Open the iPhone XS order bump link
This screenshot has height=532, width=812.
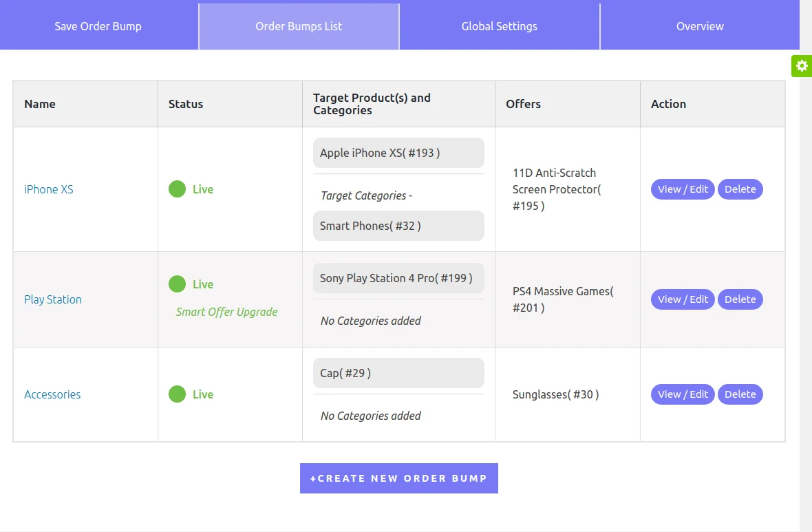(x=48, y=189)
